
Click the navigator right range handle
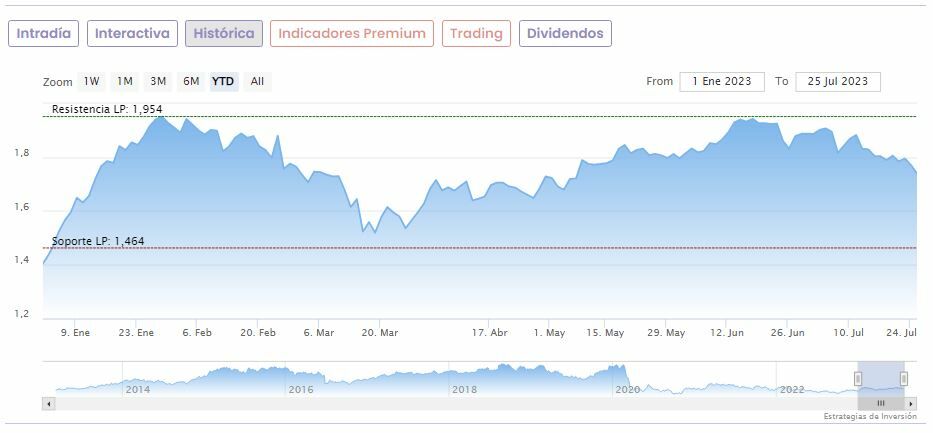[903, 378]
